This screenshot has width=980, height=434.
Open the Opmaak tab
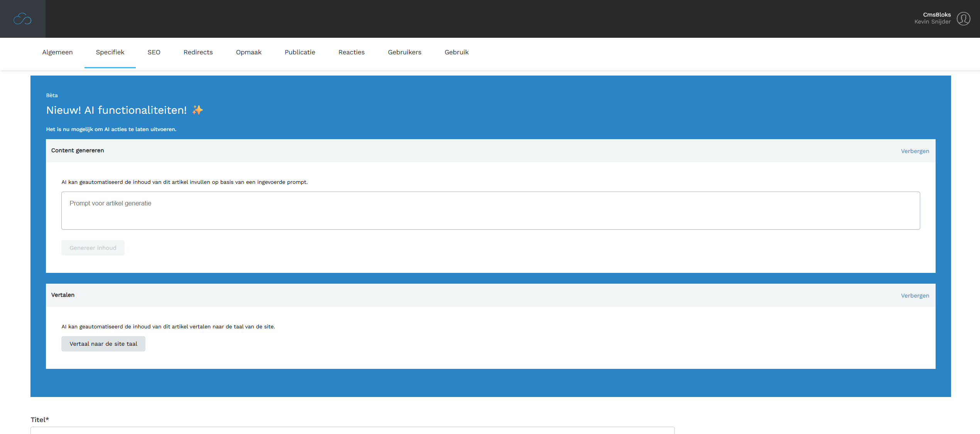248,52
